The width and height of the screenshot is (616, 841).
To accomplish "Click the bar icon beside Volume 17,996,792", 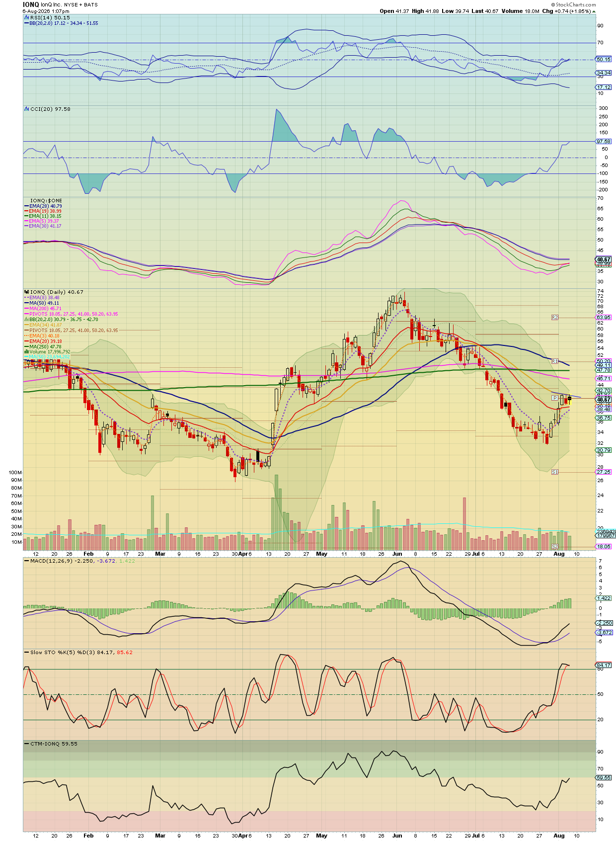I will (x=27, y=351).
